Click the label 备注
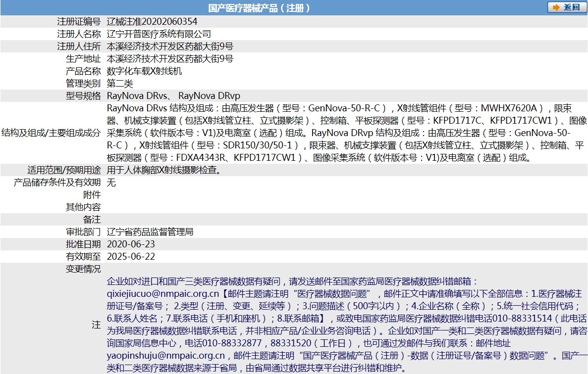588x374 pixels. click(x=92, y=219)
